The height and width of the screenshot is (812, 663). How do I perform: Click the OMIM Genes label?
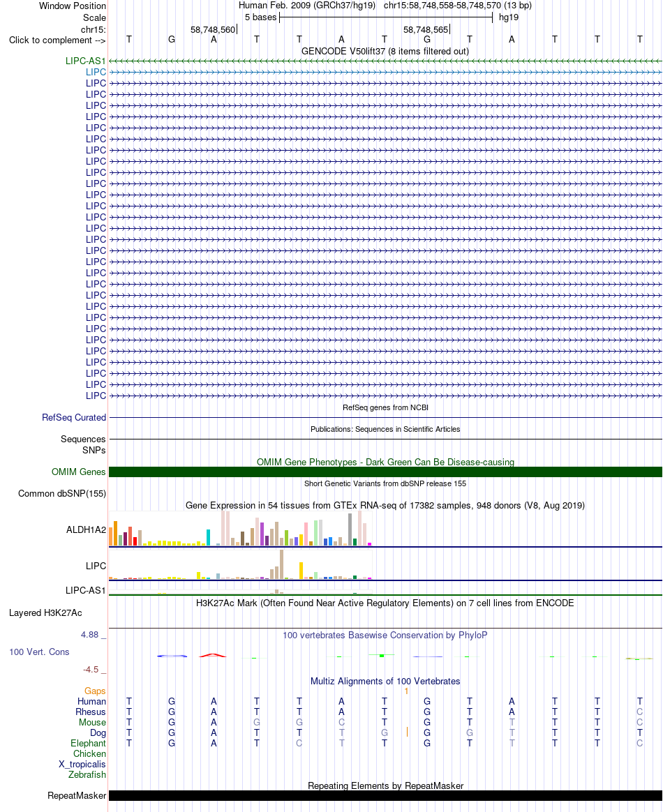pyautogui.click(x=79, y=472)
